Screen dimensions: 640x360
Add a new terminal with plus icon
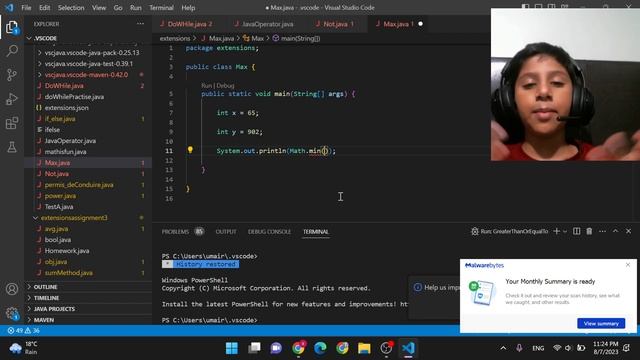(x=556, y=231)
